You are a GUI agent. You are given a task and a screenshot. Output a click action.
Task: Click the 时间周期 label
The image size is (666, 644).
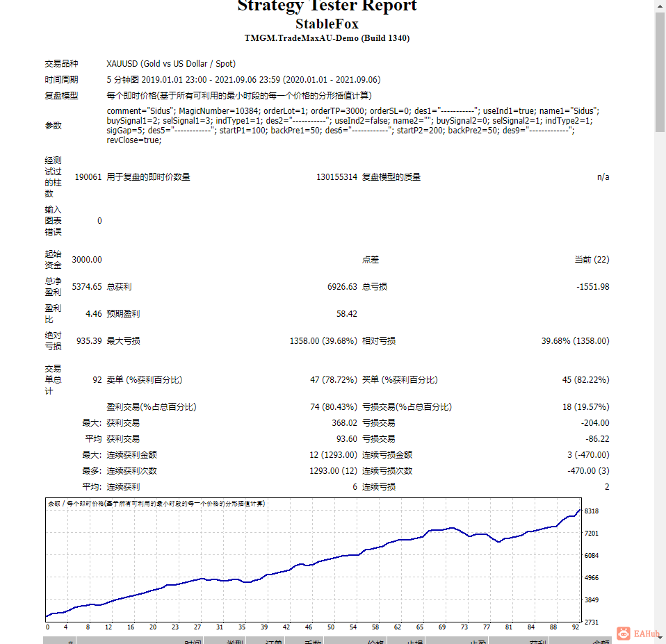61,80
